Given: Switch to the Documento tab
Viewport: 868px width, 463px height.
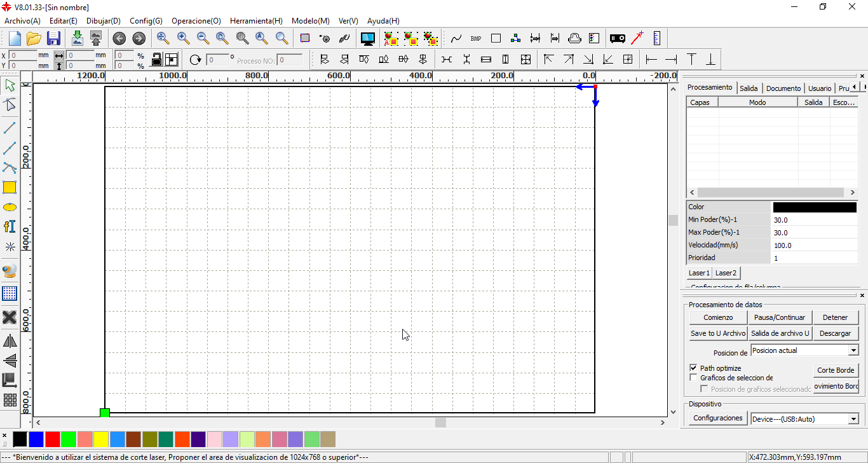Looking at the screenshot, I should tap(783, 88).
